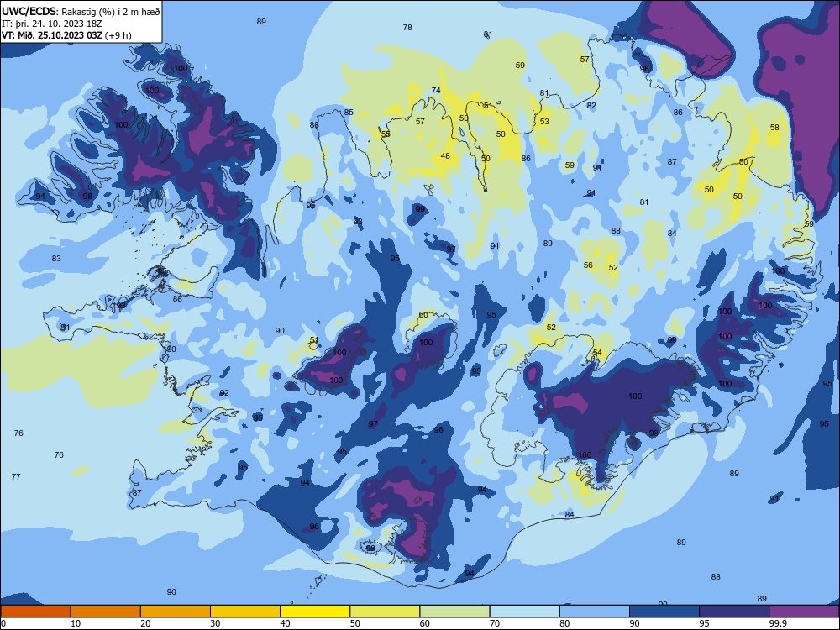The height and width of the screenshot is (630, 840).
Task: Click the pale blue 70–80 legend swatch
Action: (524, 612)
